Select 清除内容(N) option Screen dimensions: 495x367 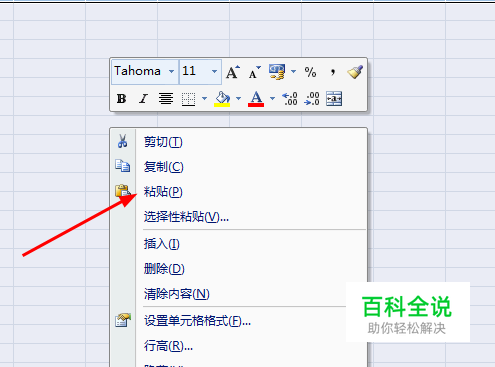[x=239, y=294]
